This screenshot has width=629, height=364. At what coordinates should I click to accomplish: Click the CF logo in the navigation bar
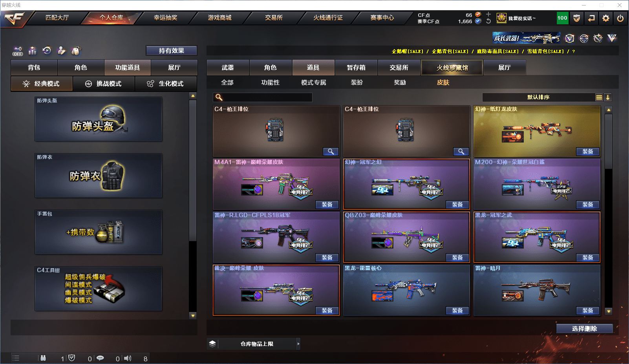pyautogui.click(x=15, y=18)
